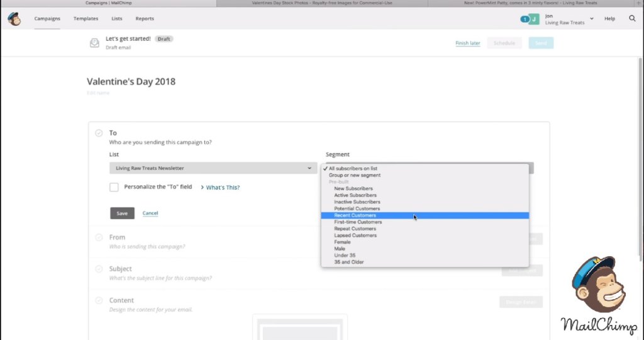Open the Campaigns nav tab

[x=47, y=18]
